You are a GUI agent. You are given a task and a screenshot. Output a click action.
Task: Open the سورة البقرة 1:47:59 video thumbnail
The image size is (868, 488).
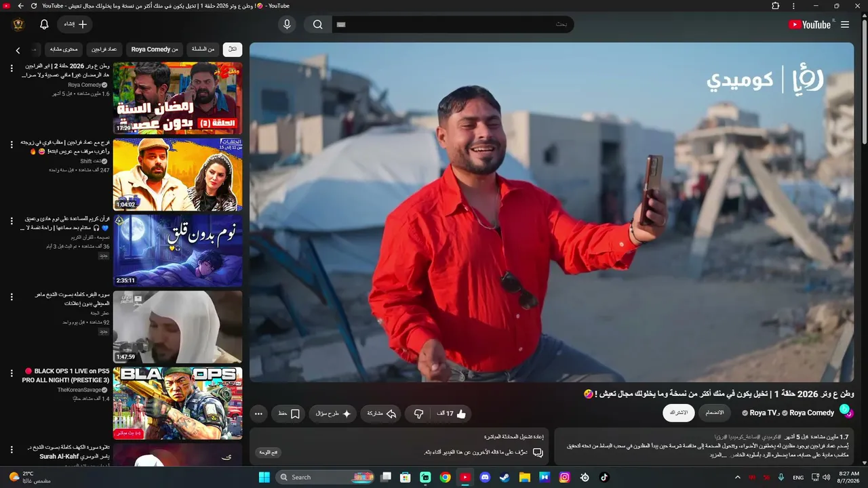[x=178, y=327]
